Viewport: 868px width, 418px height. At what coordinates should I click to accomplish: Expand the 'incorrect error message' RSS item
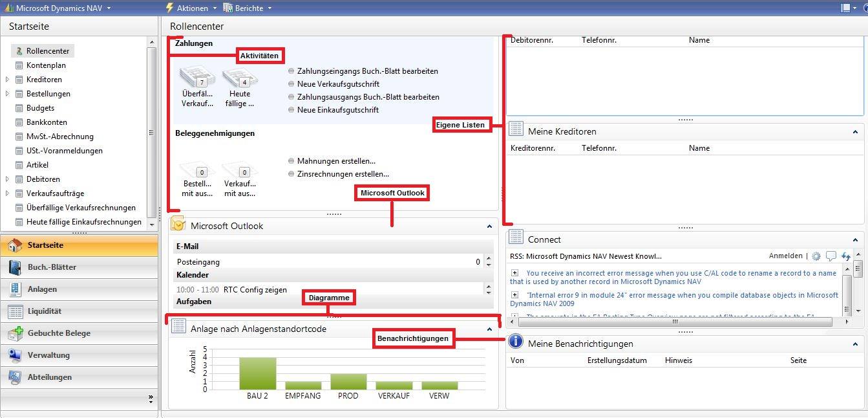pos(514,273)
